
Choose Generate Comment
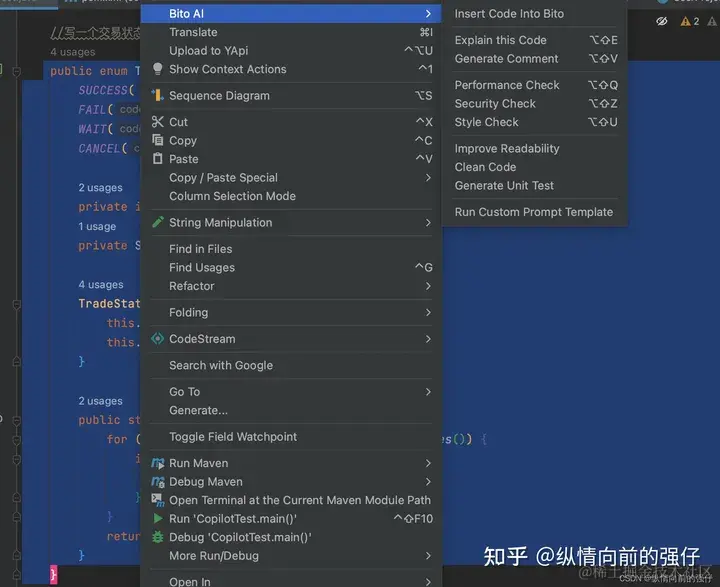pyautogui.click(x=534, y=59)
